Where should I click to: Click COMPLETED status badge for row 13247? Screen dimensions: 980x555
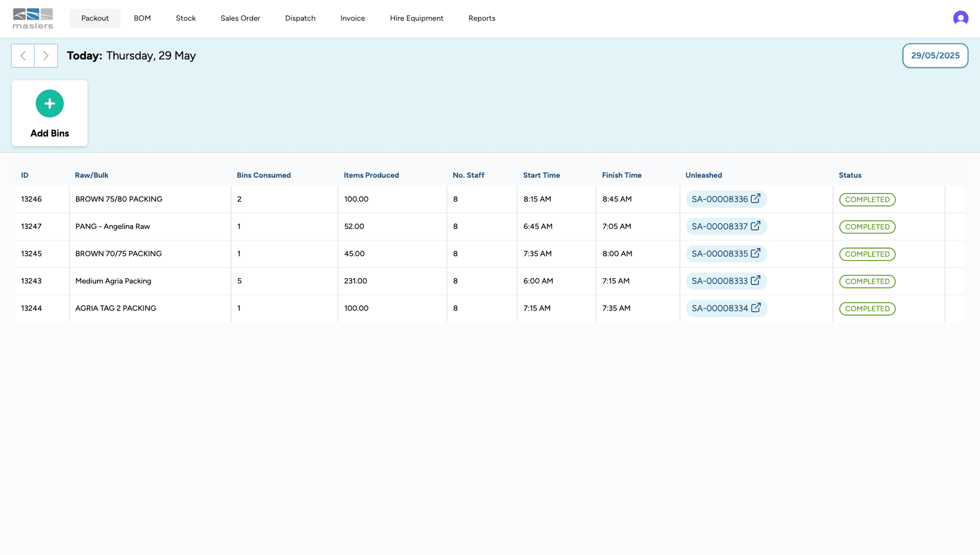point(867,227)
